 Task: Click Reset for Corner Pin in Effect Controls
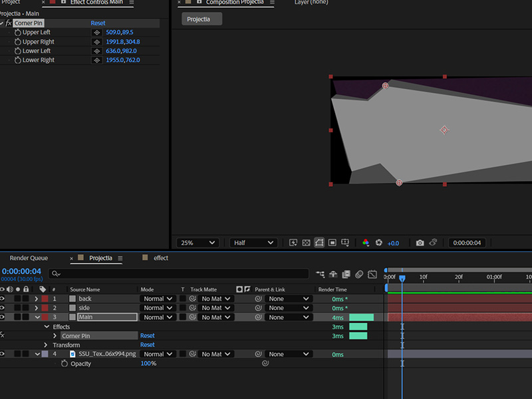(98, 23)
